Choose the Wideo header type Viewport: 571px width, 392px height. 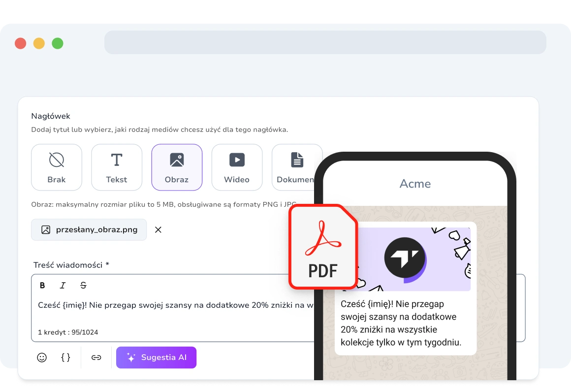click(x=237, y=167)
